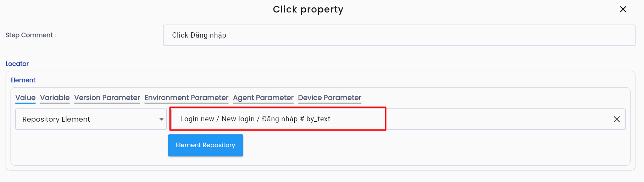Click the Click property dialog title
This screenshot has width=644, height=182.
(308, 10)
